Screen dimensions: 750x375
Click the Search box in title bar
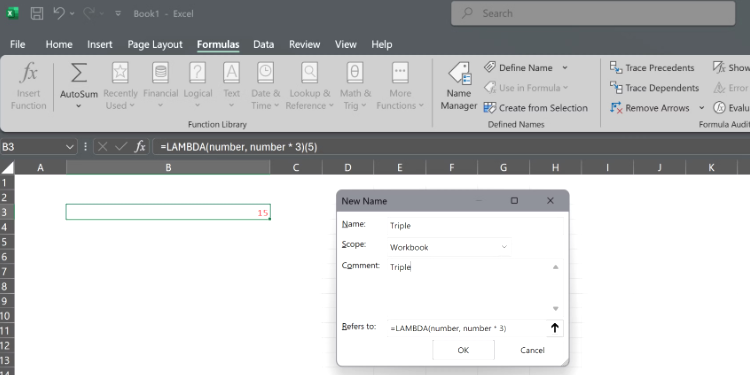coord(593,13)
